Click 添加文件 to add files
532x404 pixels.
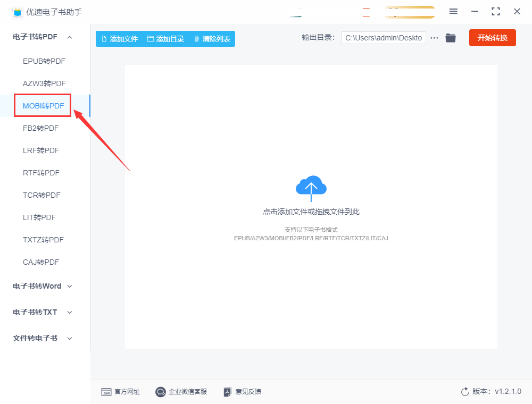[x=120, y=39]
